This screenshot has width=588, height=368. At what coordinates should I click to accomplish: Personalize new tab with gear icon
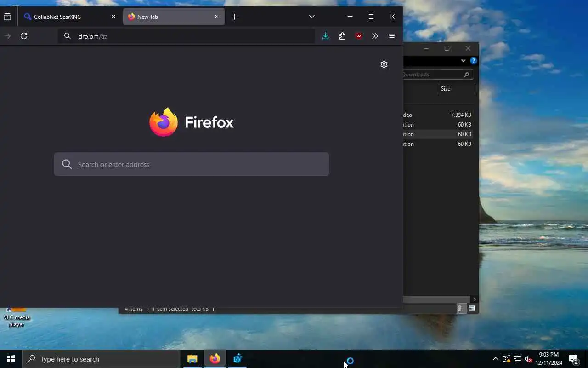pos(384,64)
